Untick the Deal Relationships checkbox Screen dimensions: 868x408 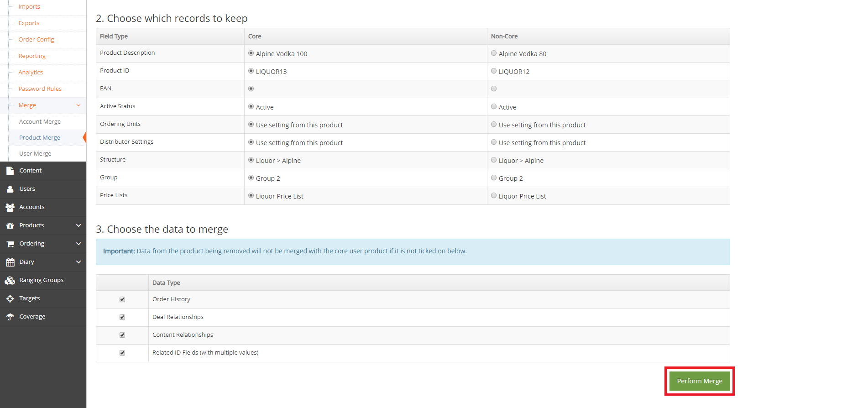point(122,318)
